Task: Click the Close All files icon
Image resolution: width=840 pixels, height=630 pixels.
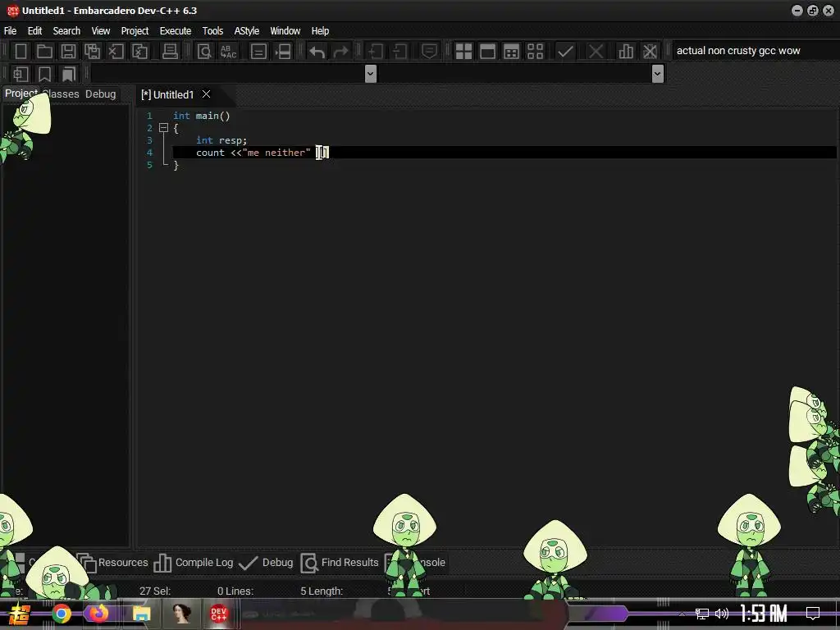Action: pyautogui.click(x=139, y=52)
